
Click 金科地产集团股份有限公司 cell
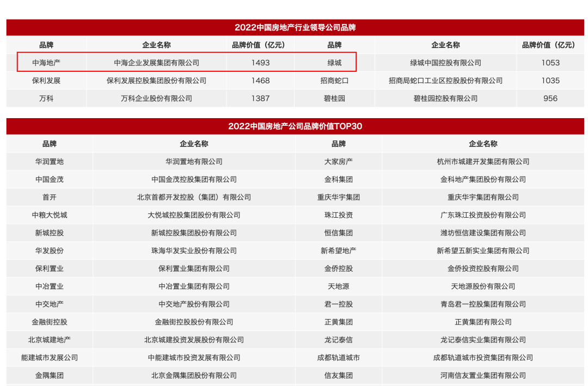point(483,179)
